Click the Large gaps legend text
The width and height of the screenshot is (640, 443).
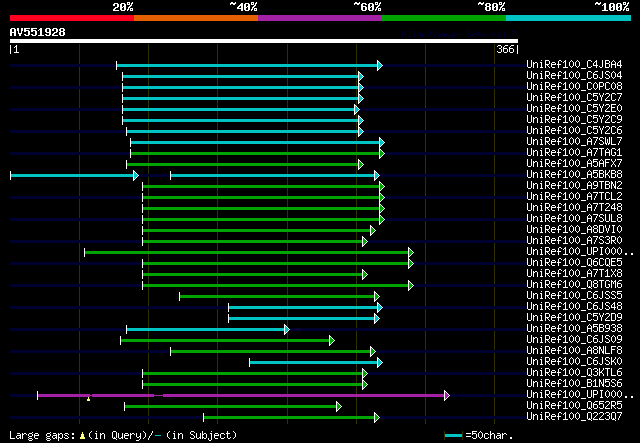[42, 436]
